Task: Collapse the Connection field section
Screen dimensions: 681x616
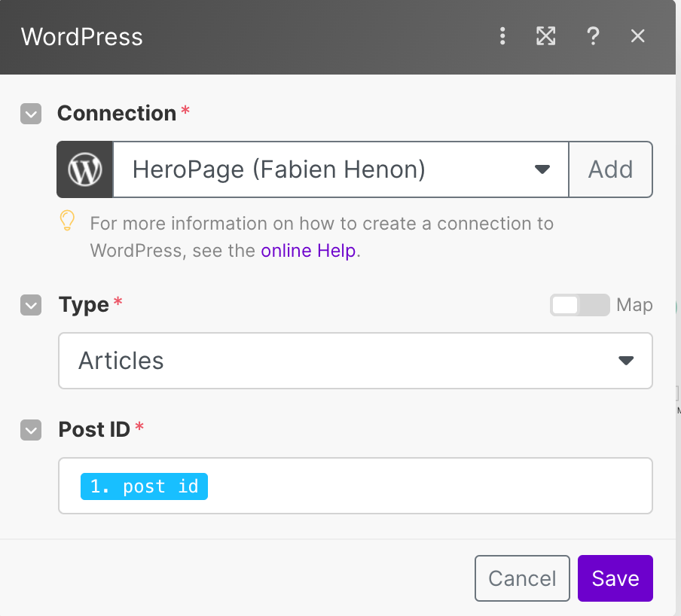Action: pos(31,114)
